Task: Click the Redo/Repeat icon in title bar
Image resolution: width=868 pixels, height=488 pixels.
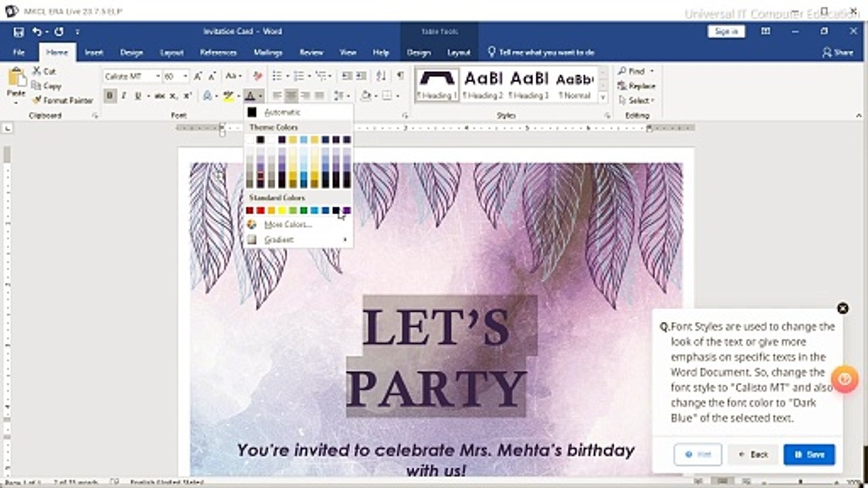Action: 59,31
